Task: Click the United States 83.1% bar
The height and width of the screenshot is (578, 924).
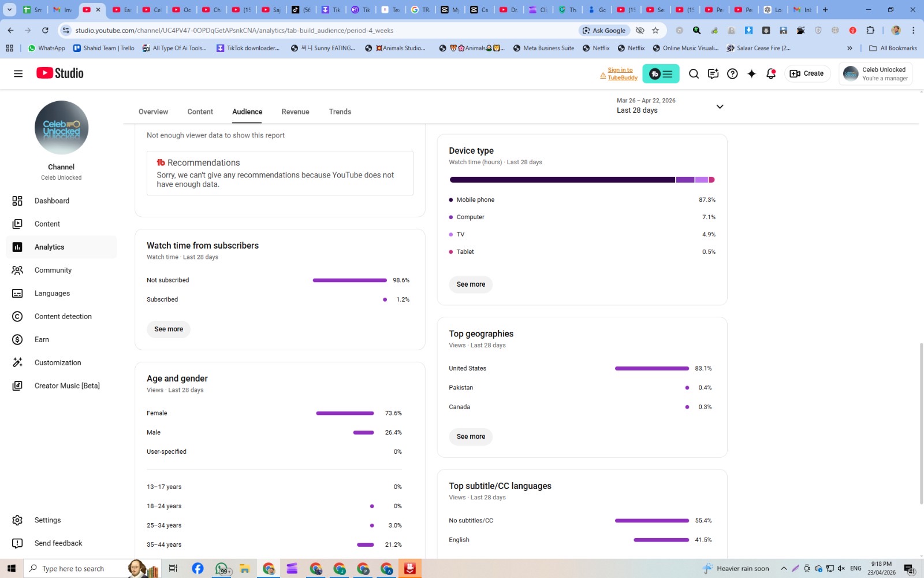Action: [x=652, y=368]
